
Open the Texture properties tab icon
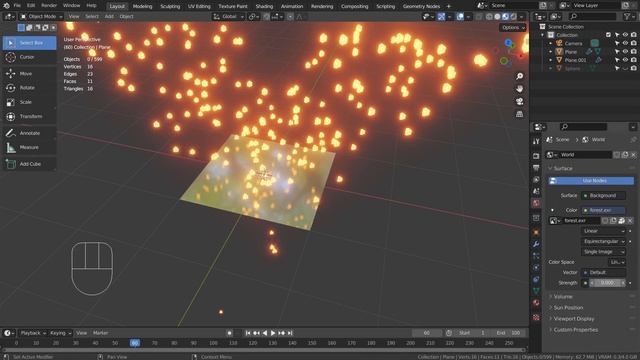click(536, 318)
